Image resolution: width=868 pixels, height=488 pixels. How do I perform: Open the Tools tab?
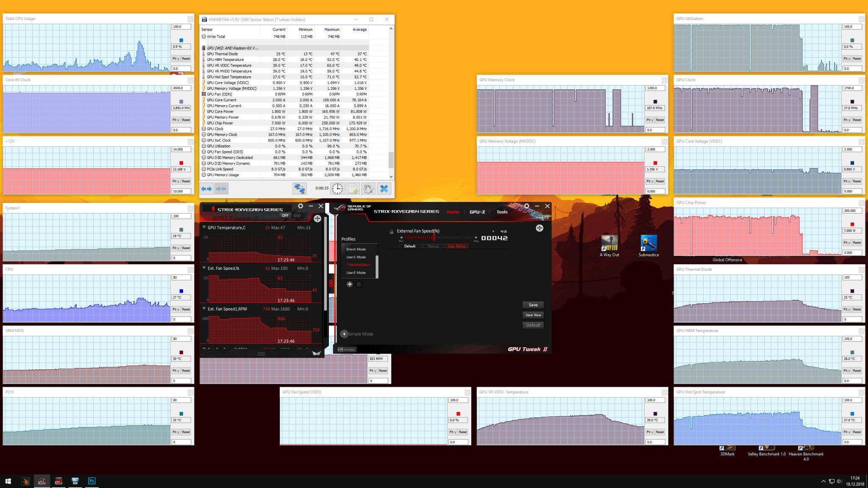point(502,212)
